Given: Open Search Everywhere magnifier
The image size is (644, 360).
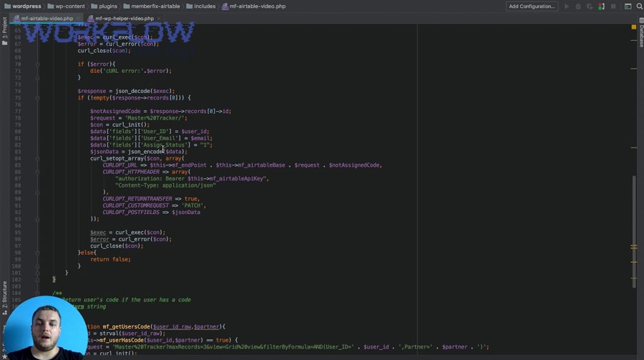Looking at the screenshot, I should pyautogui.click(x=640, y=6).
